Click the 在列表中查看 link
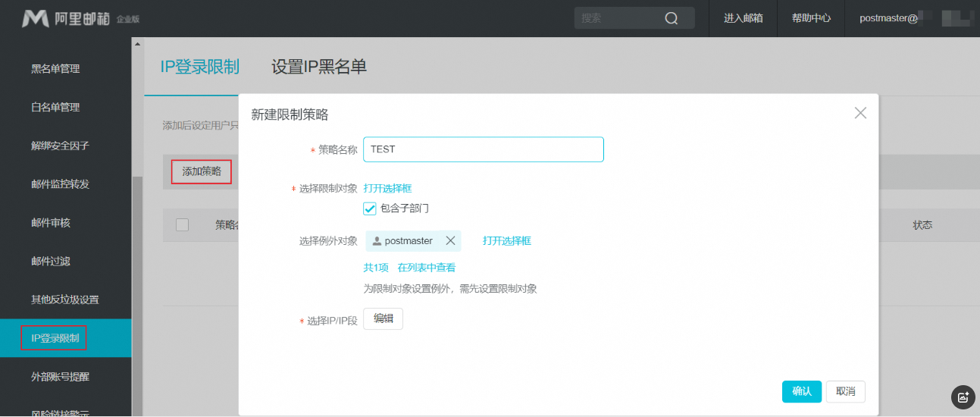980x417 pixels. (x=426, y=268)
